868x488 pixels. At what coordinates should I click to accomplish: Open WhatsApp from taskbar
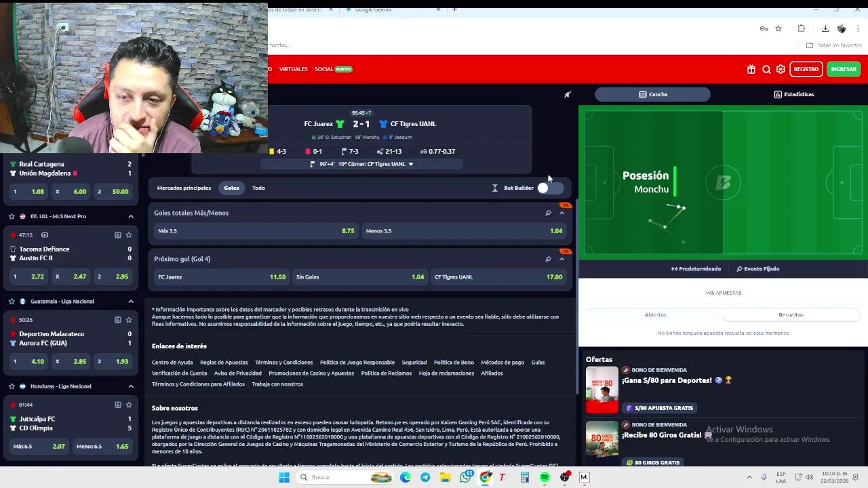coord(465,477)
